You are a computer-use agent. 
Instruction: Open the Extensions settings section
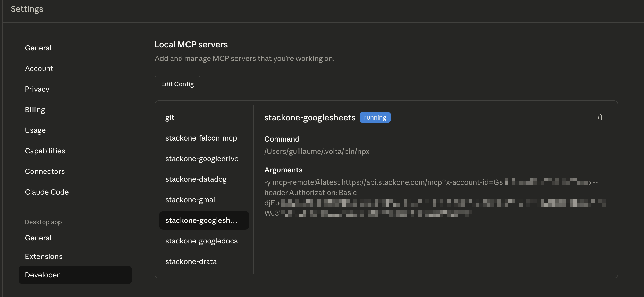(43, 256)
